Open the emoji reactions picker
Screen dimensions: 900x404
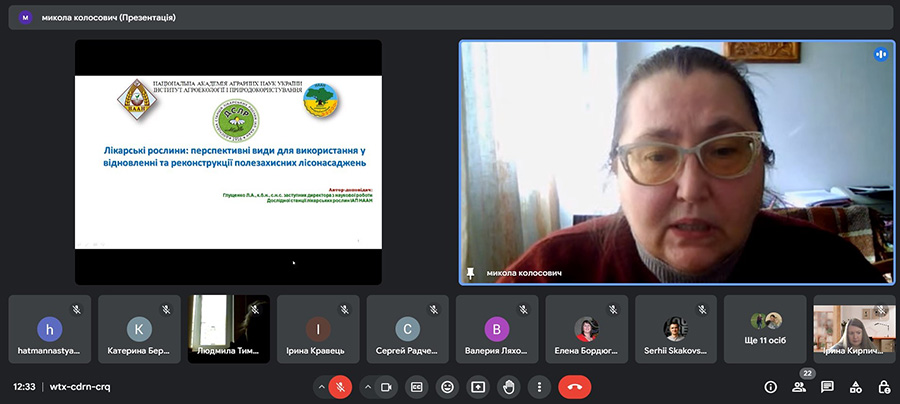(447, 387)
